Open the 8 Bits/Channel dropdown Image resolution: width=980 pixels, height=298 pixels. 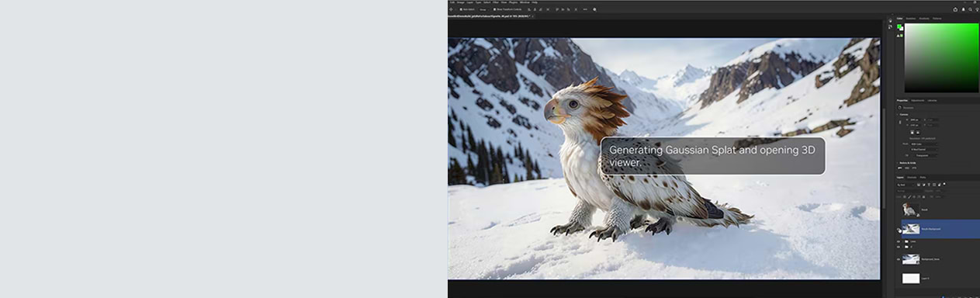tap(923, 150)
